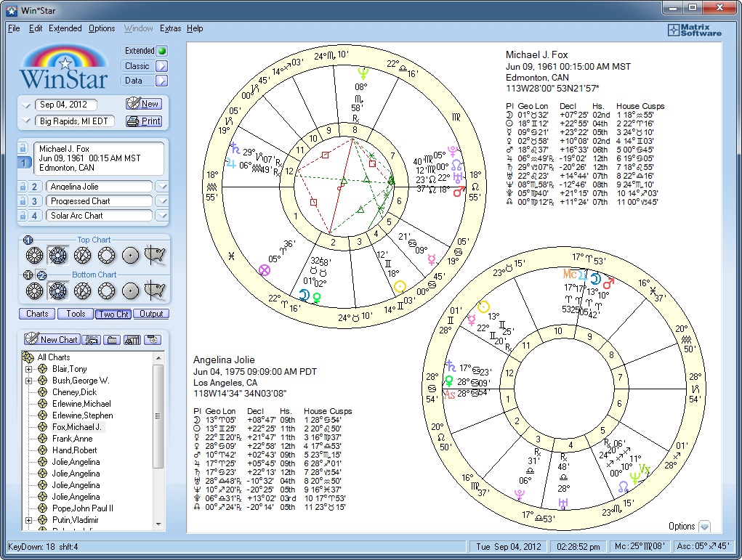Click the Big Rapids, MI EDT location field
Image resolution: width=742 pixels, height=560 pixels.
[x=74, y=121]
